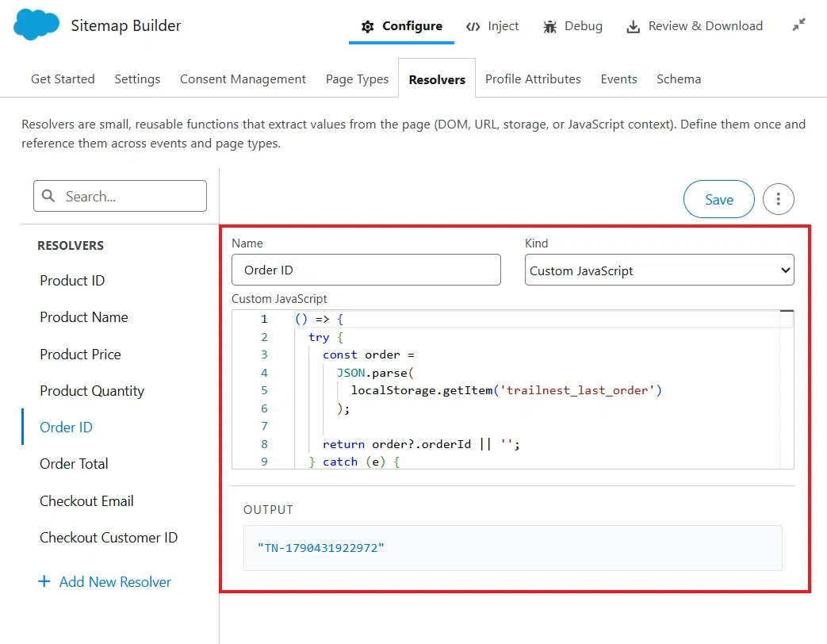Click the return order?.orderId code line

pyautogui.click(x=421, y=444)
